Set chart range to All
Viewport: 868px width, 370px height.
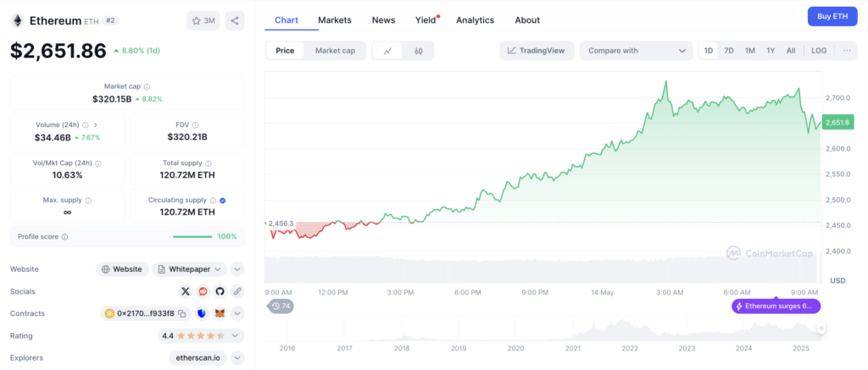click(x=791, y=50)
